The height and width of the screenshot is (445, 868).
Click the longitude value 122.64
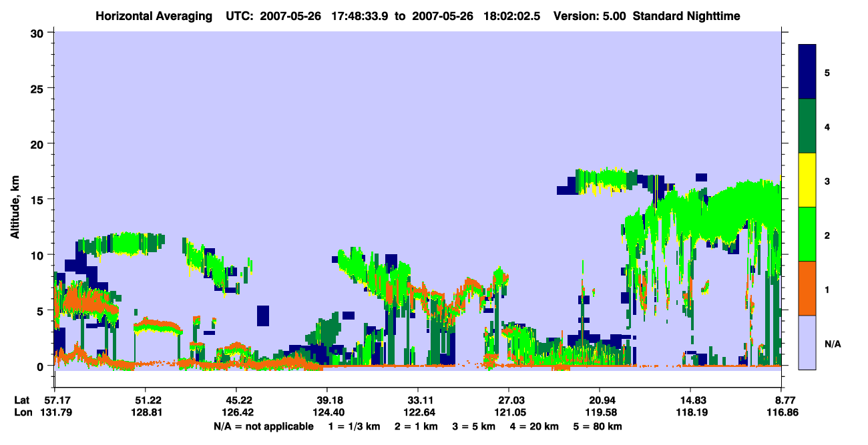coord(418,412)
